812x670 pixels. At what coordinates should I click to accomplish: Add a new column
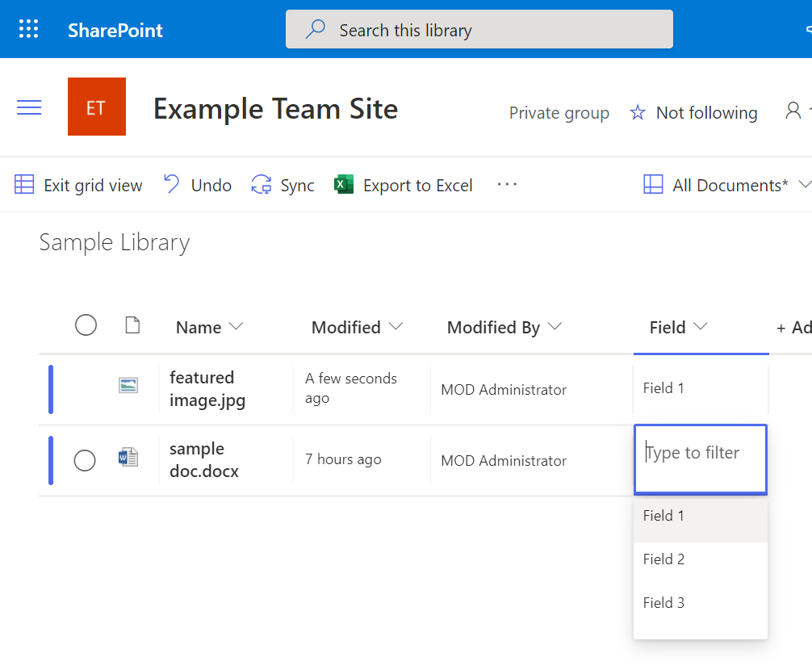tap(794, 327)
